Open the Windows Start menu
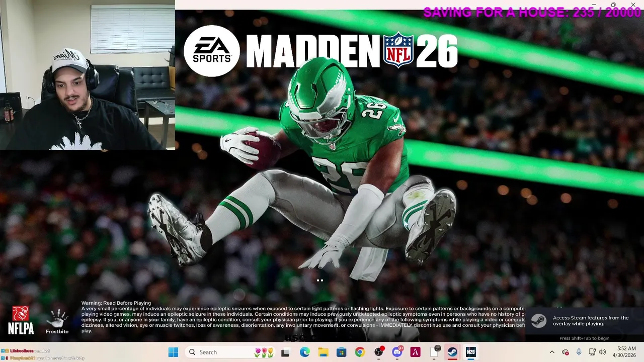The height and width of the screenshot is (362, 644). coord(173,352)
